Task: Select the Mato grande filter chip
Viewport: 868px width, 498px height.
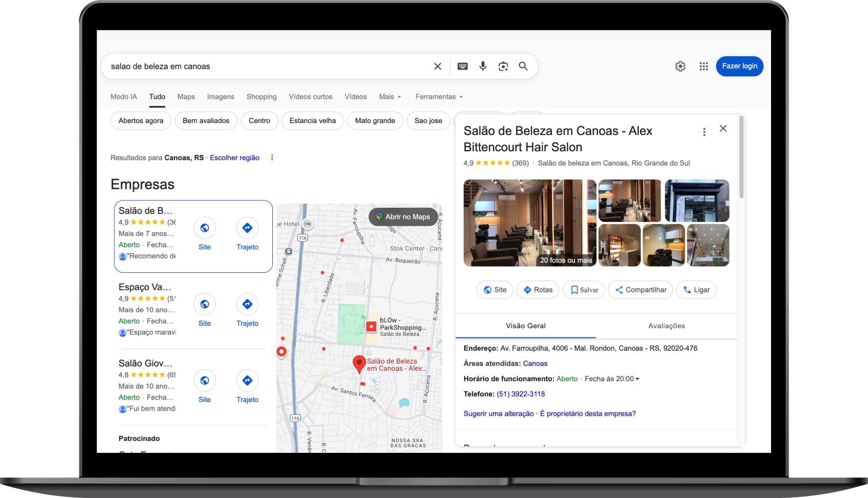Action: pos(375,121)
